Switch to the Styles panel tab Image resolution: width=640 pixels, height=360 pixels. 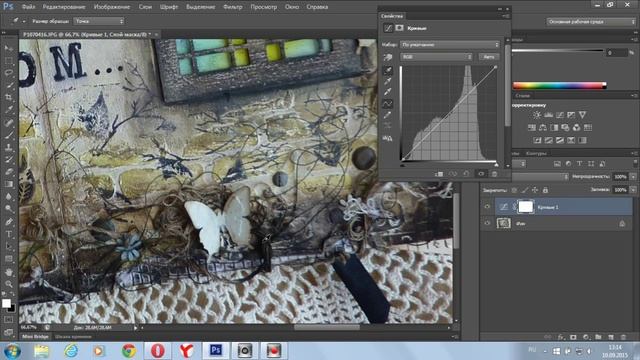(x=522, y=96)
